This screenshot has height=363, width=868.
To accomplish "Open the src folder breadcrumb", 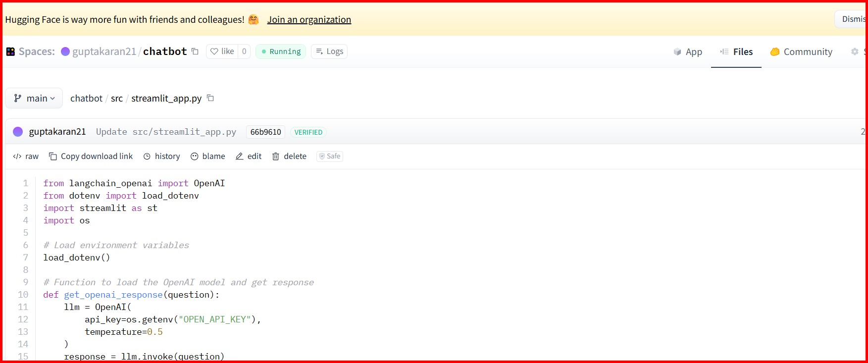I will [x=117, y=98].
